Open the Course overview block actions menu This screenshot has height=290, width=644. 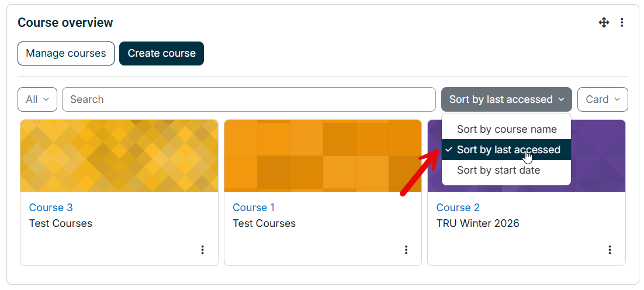tap(622, 23)
